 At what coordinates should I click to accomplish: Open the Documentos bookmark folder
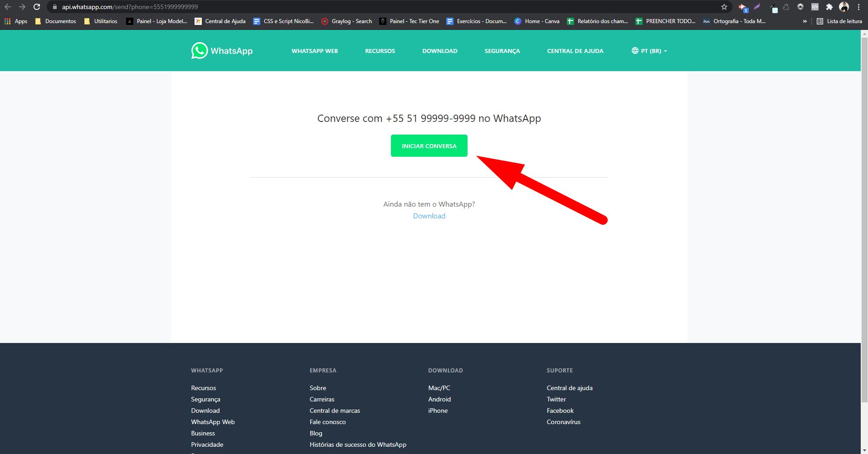pos(56,21)
